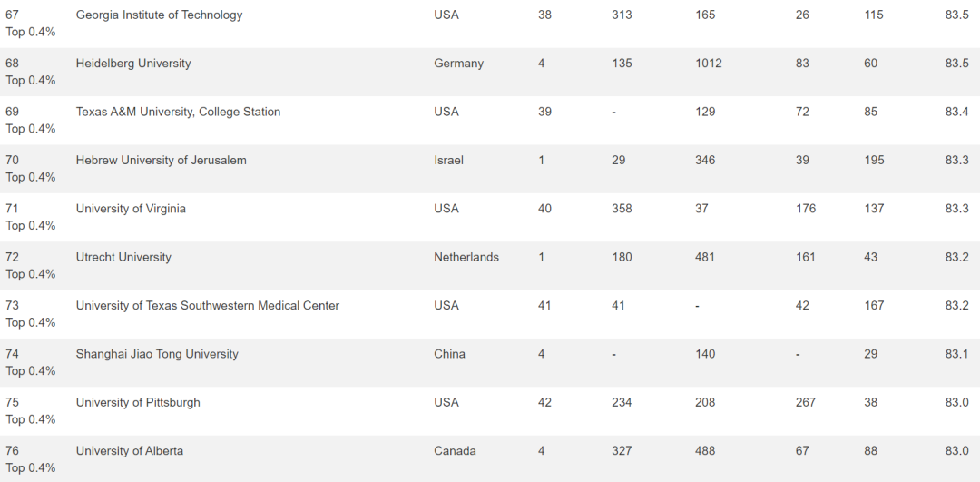
Task: Select Shanghai Jiao Tong University
Action: tap(157, 354)
